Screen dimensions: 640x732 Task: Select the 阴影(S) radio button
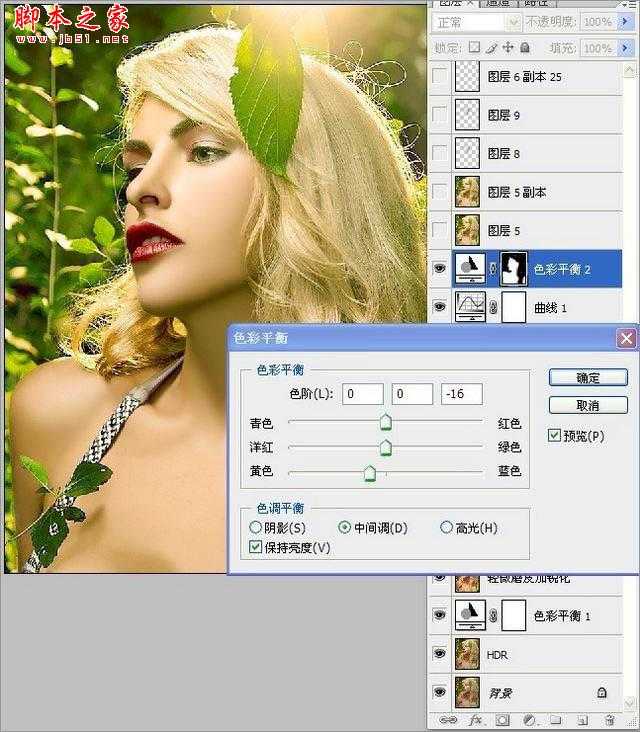point(255,528)
